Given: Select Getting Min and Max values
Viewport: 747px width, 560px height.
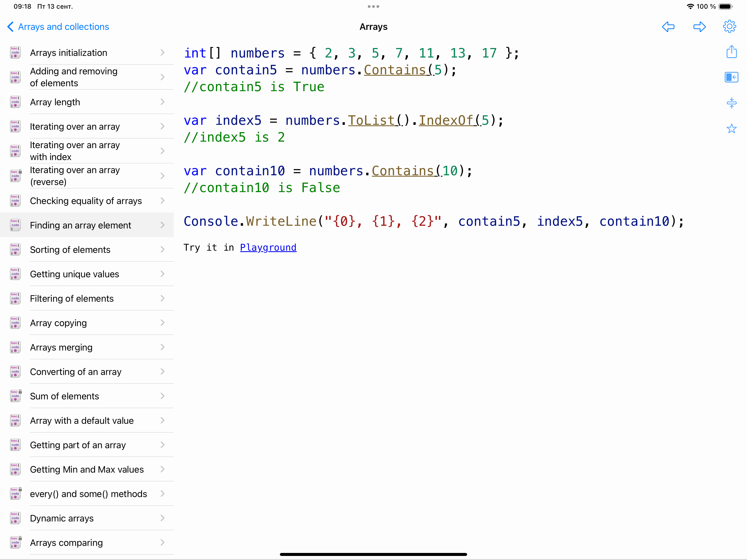Looking at the screenshot, I should [x=87, y=470].
